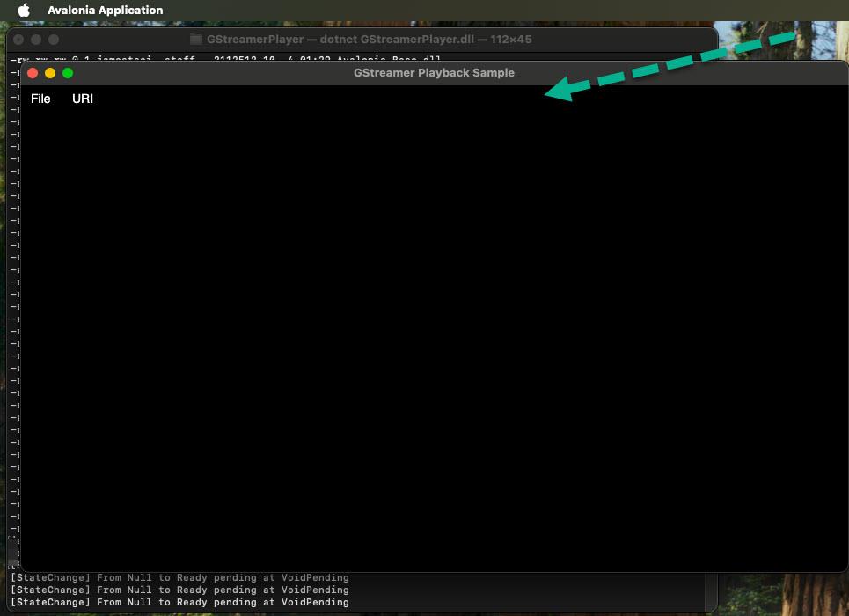Click the GStreamer Playback Sample title text
The width and height of the screenshot is (849, 616).
(x=434, y=73)
